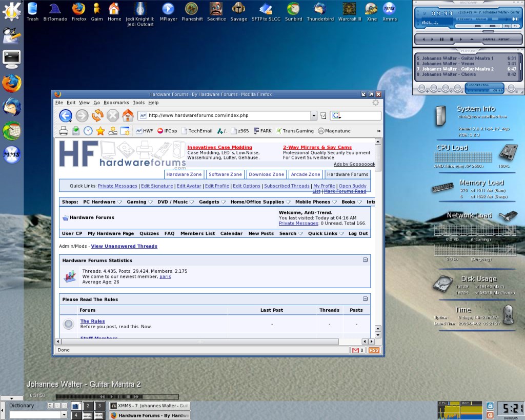Open the Savage desktop icon
Image resolution: width=525 pixels, height=420 pixels.
238,12
